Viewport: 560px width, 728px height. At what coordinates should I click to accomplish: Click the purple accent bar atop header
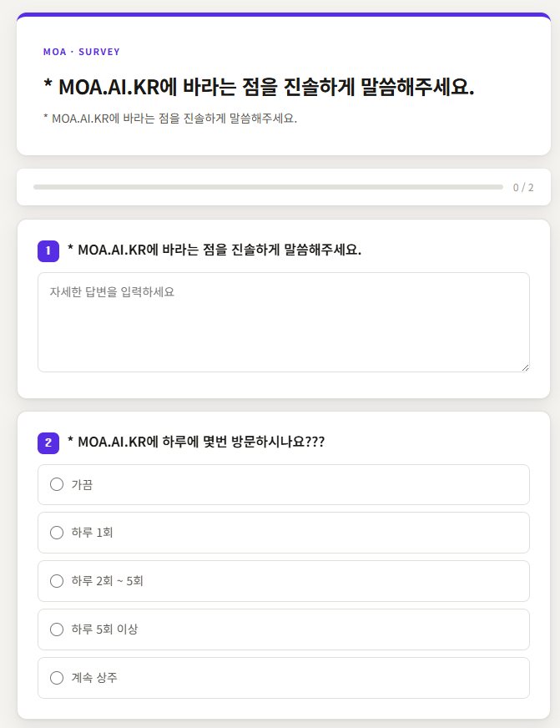coord(284,15)
